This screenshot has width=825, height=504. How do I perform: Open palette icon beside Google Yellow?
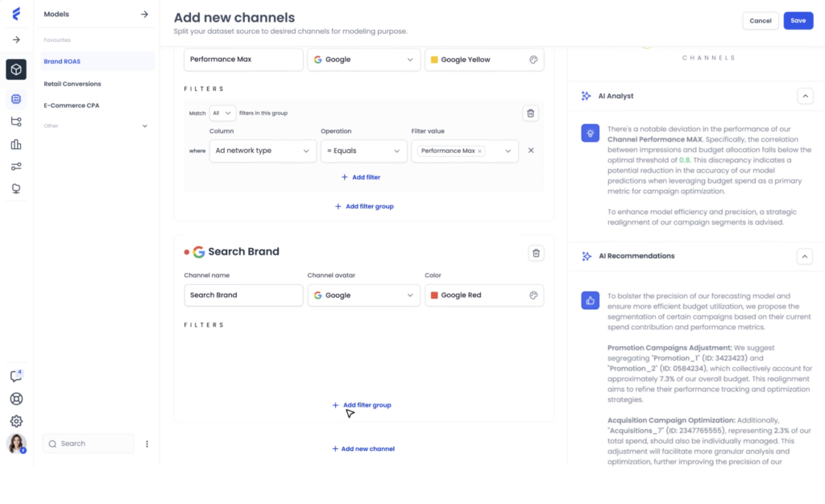533,60
